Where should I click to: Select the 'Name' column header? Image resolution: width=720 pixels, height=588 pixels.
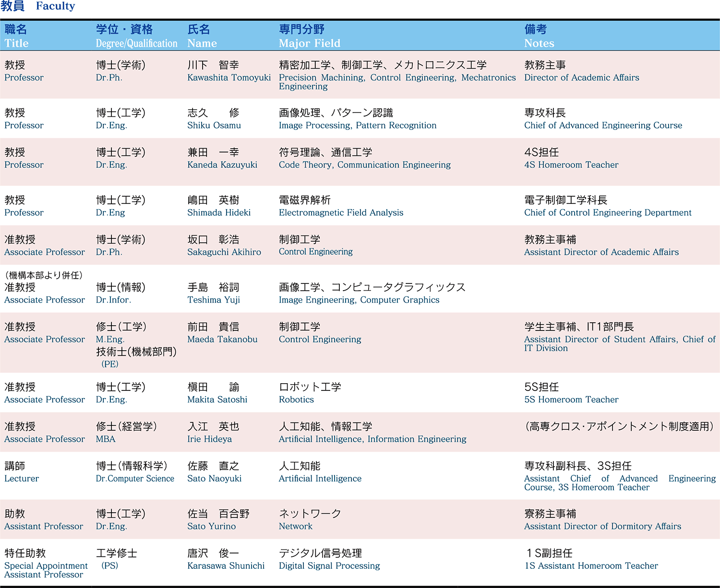pos(202,43)
